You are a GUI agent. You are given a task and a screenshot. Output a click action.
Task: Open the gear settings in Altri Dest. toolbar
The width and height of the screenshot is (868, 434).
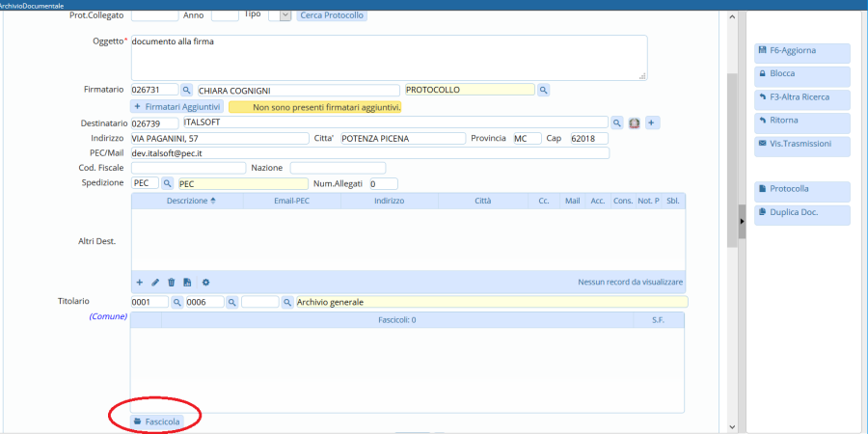pos(205,282)
